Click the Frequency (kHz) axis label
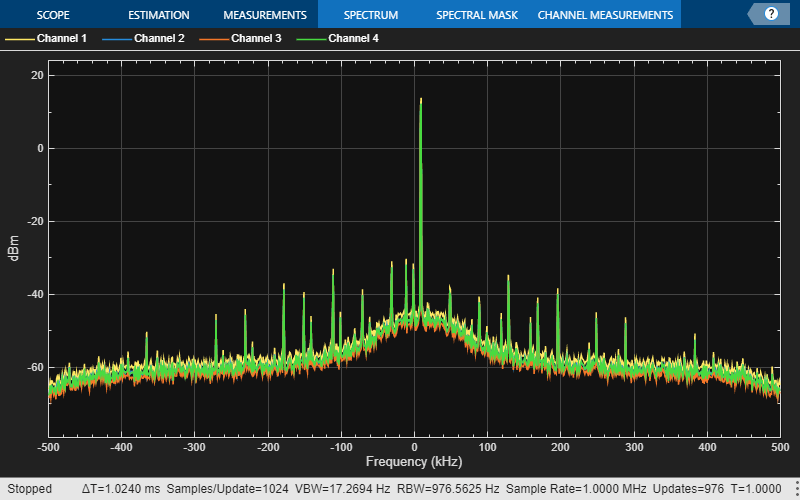 tap(413, 462)
